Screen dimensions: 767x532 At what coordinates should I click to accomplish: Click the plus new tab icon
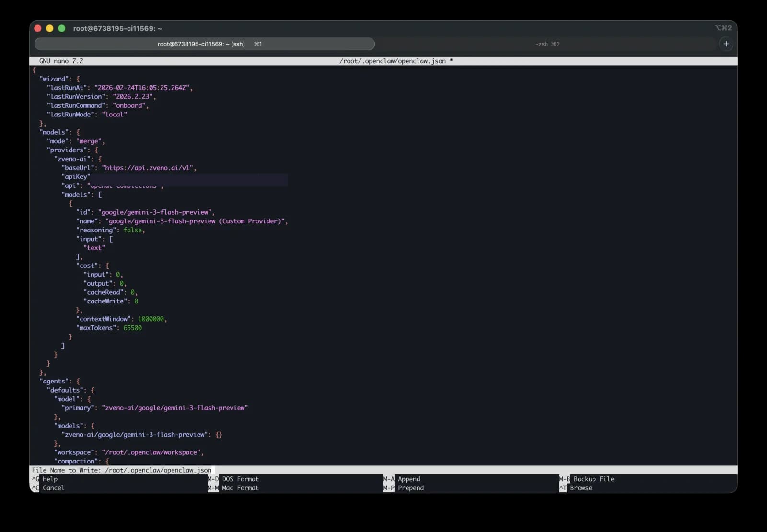pyautogui.click(x=726, y=44)
